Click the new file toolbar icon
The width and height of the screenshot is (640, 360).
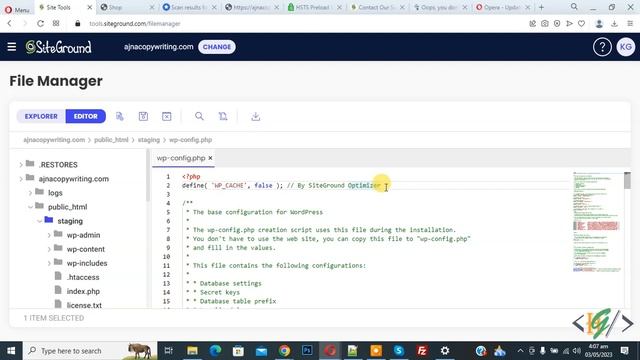coord(120,116)
